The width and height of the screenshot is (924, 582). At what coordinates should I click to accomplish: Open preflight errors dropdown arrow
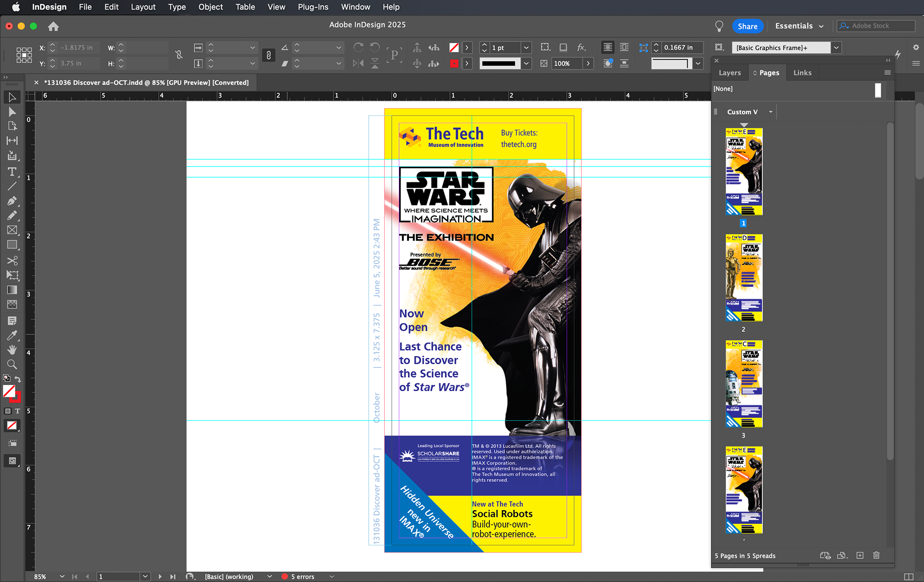[332, 576]
